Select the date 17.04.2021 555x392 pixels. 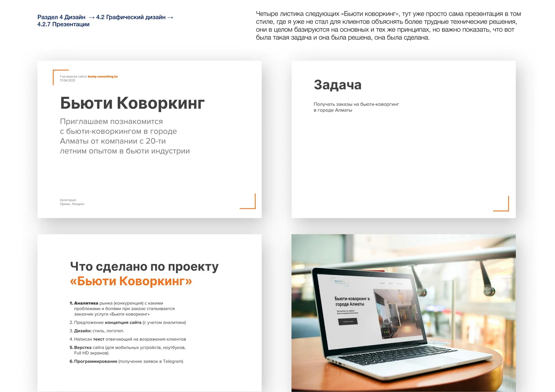(67, 80)
